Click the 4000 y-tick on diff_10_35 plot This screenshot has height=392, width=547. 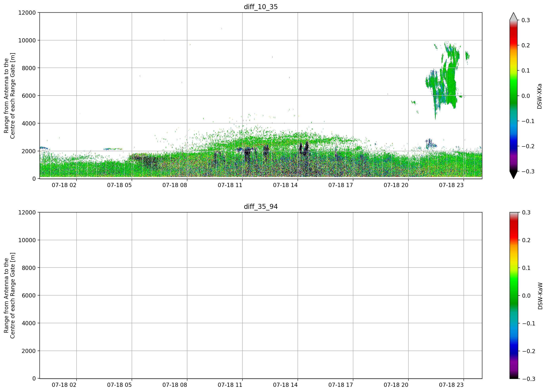point(29,123)
